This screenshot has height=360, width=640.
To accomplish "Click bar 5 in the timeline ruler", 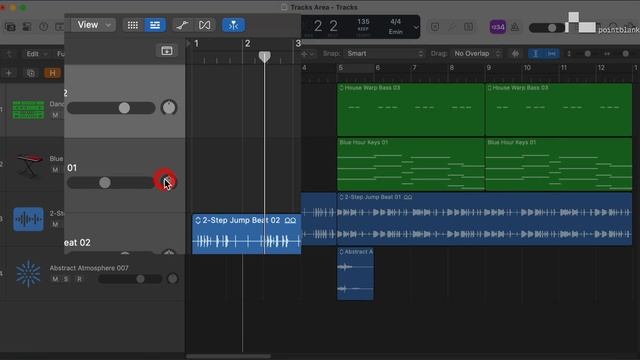I will click(341, 68).
